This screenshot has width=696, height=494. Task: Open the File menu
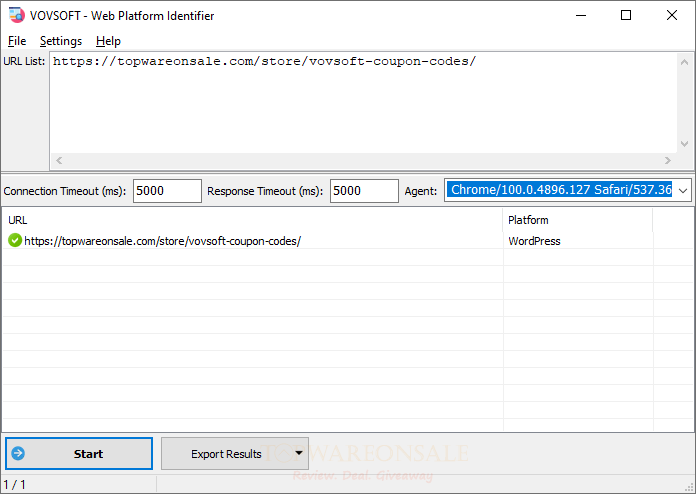click(x=17, y=41)
